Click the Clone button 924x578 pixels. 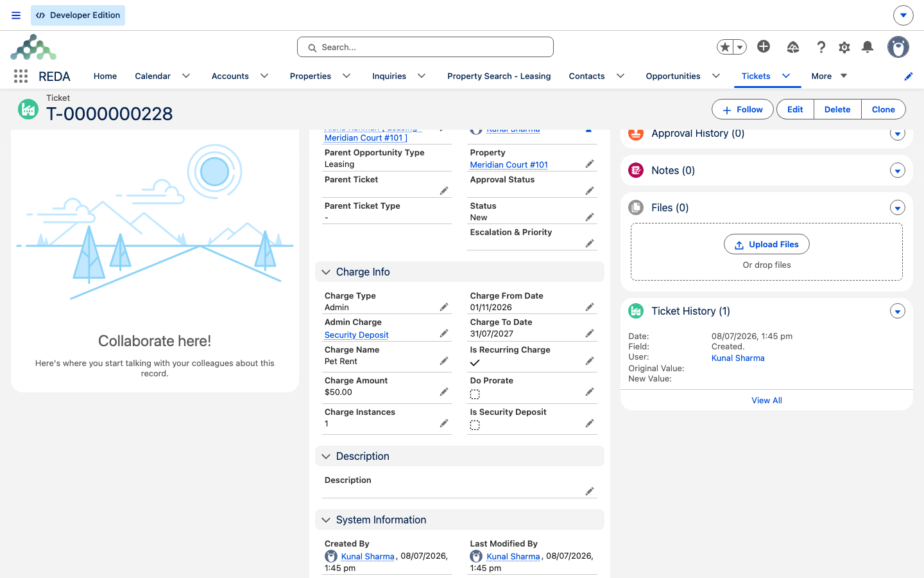(883, 110)
